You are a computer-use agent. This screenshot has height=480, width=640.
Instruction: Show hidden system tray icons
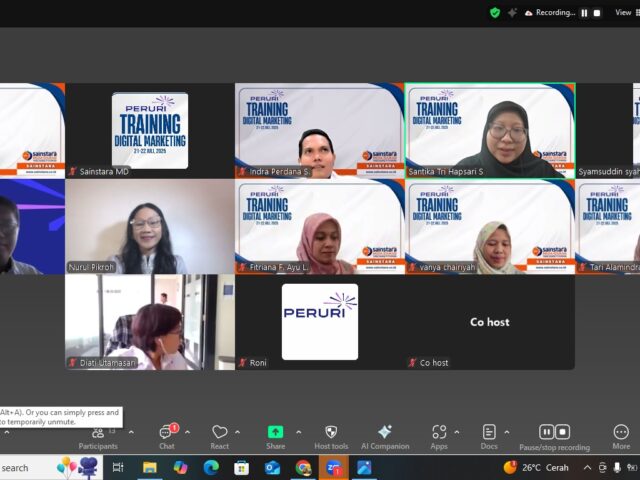[x=587, y=468]
